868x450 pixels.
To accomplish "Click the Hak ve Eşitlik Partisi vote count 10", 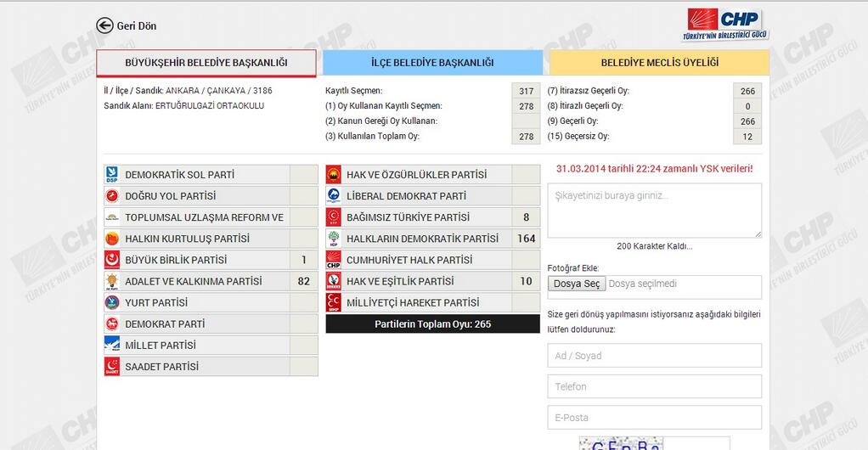I will (x=526, y=281).
